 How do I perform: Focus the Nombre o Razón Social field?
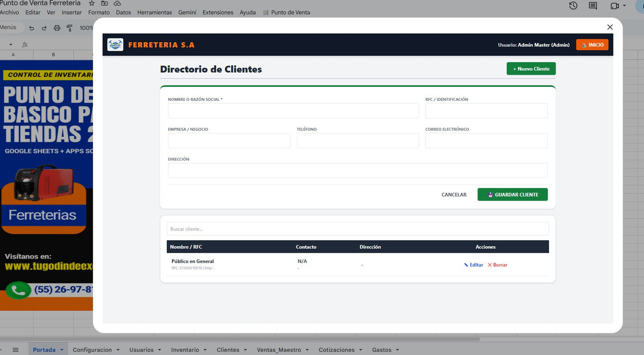[293, 111]
